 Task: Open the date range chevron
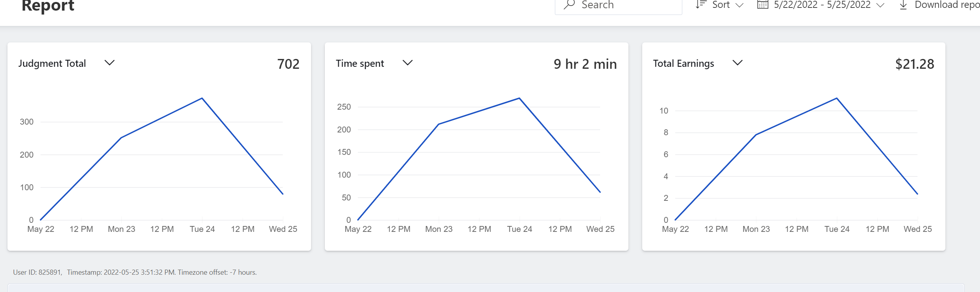pos(881,6)
